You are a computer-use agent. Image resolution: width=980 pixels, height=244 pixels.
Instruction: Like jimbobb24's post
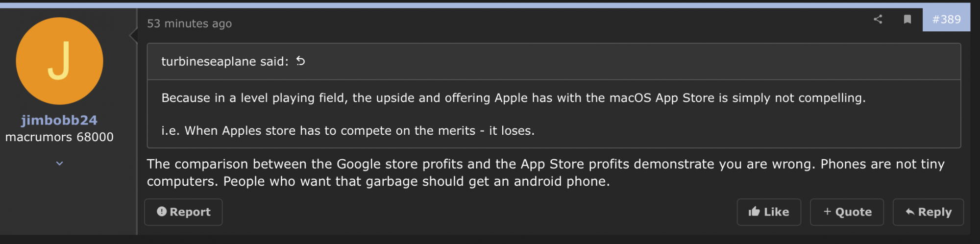[769, 212]
